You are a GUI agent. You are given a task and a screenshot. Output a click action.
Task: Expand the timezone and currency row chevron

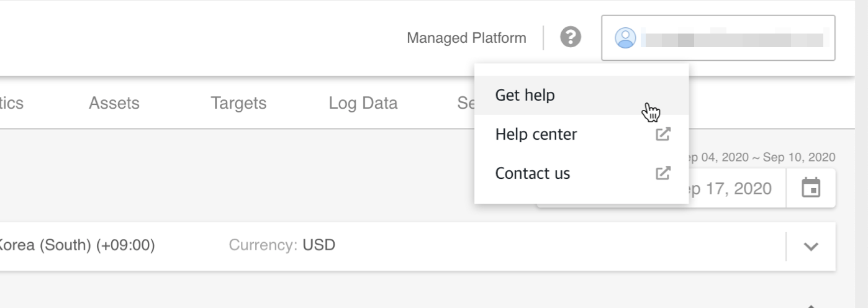coord(811,246)
